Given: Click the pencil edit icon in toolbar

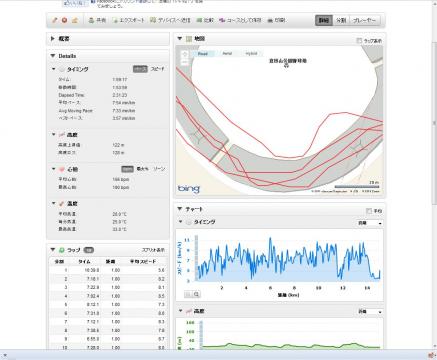Looking at the screenshot, I should (x=55, y=20).
